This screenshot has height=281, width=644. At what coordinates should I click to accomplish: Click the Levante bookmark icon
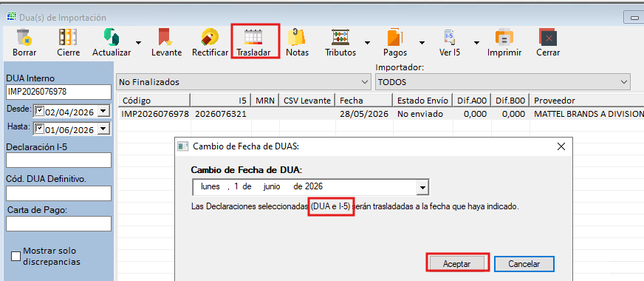166,37
